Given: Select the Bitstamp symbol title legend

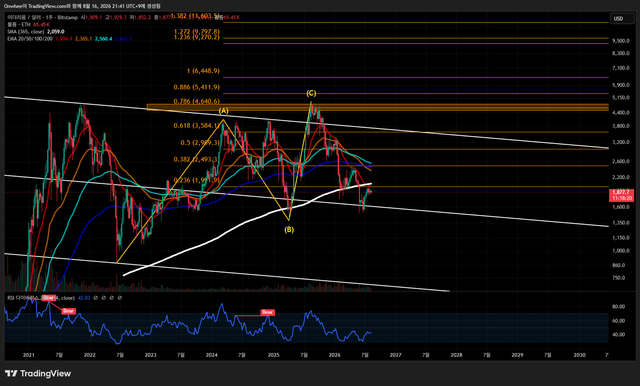Looking at the screenshot, I should point(42,18).
